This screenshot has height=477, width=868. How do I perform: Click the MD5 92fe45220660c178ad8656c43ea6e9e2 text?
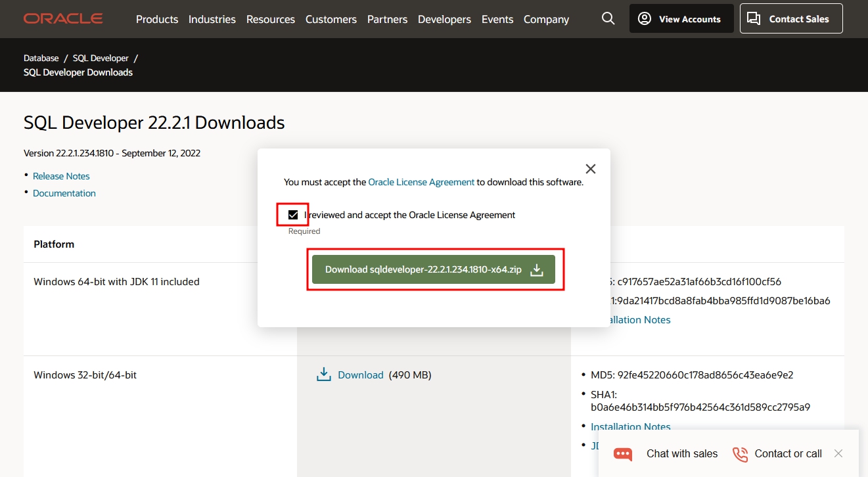[692, 375]
